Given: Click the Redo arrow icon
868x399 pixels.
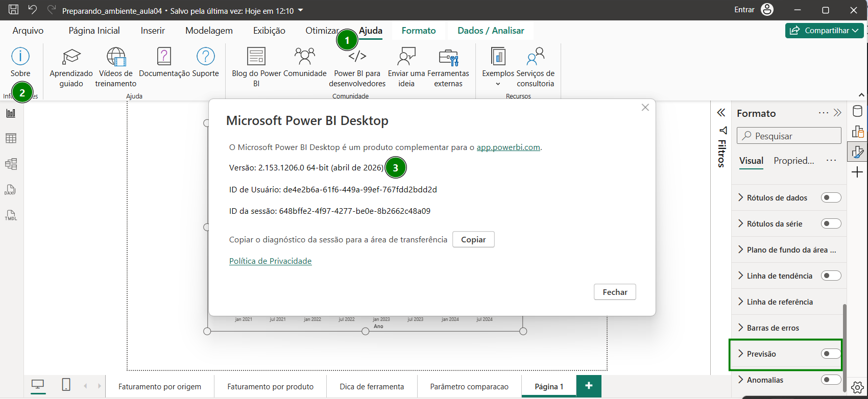Looking at the screenshot, I should click(51, 10).
